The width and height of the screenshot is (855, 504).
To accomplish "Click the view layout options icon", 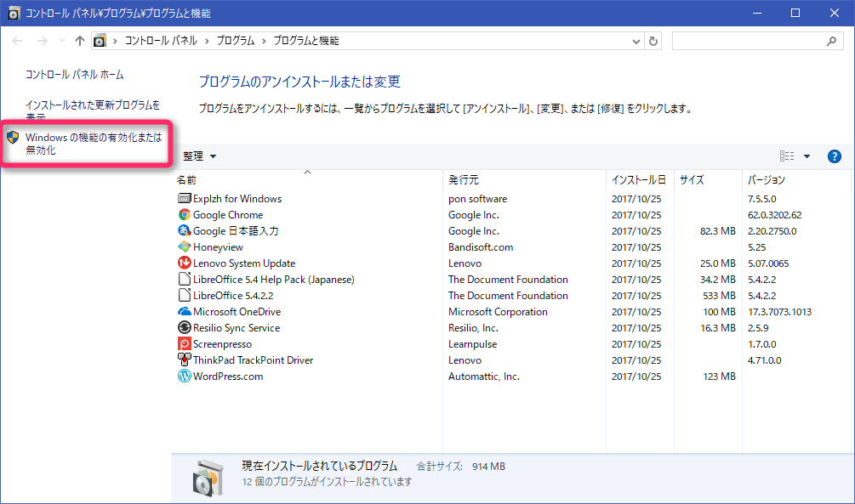I will click(787, 156).
